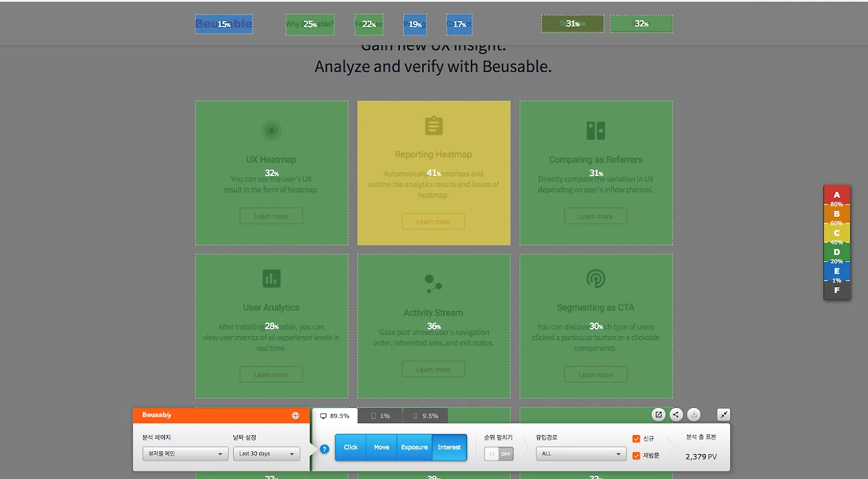Click the 2,379 PV sample total
868x479 pixels.
point(701,457)
